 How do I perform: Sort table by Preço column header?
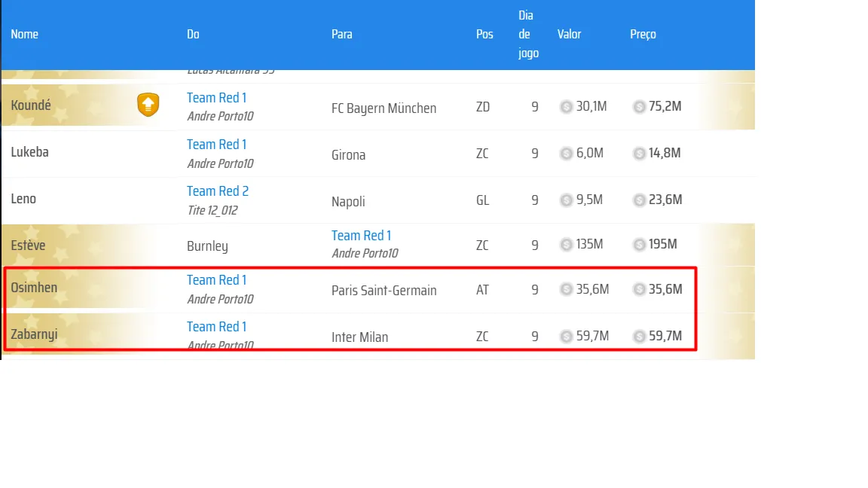click(643, 35)
